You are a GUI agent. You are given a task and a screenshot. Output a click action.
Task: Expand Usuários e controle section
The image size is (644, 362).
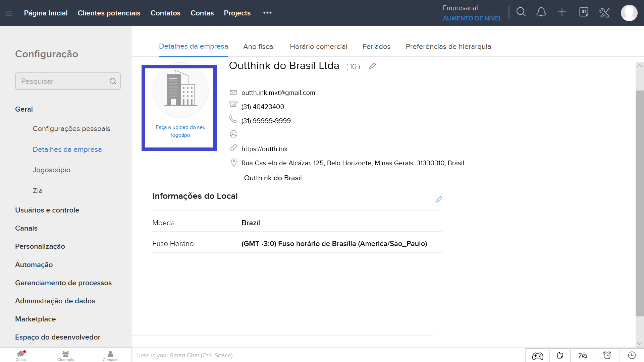pyautogui.click(x=47, y=210)
